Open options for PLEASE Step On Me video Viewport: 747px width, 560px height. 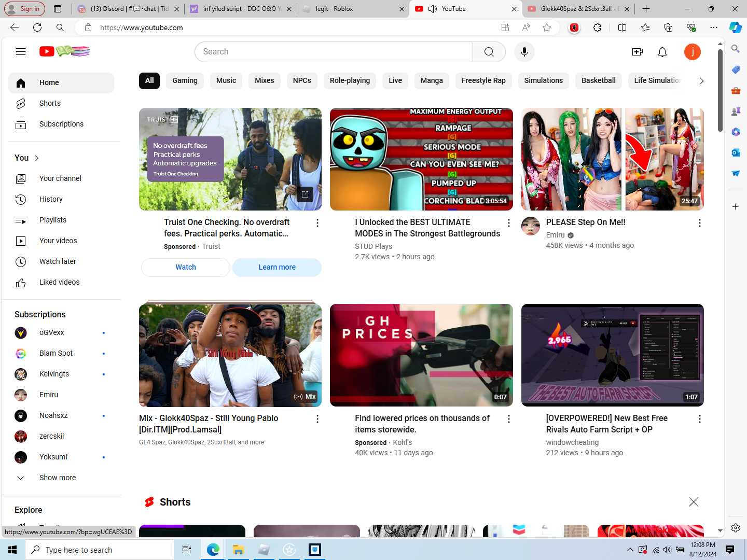(x=700, y=223)
